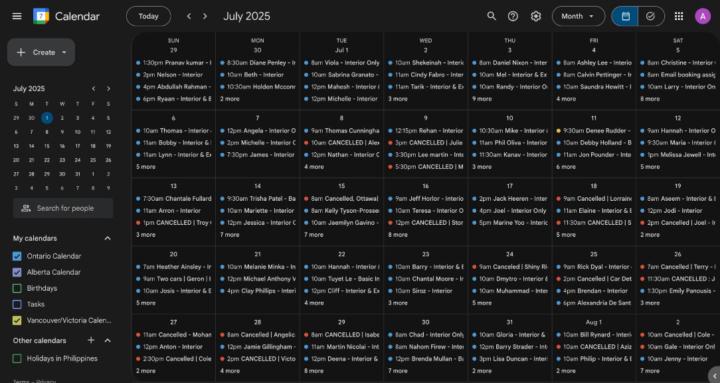The height and width of the screenshot is (383, 720).
Task: Click the Today button
Action: pos(148,16)
